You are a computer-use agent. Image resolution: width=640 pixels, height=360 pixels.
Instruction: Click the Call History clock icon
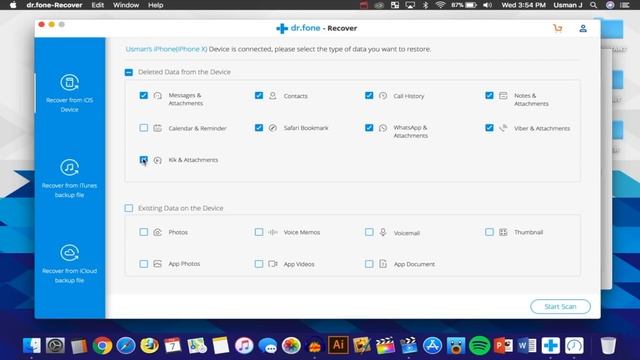point(383,96)
